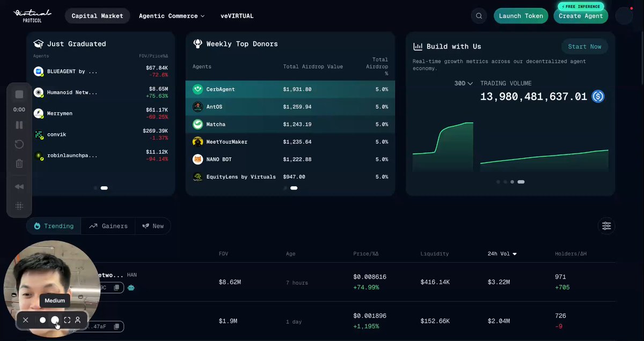
Task: Switch to the Trending tab
Action: click(54, 226)
